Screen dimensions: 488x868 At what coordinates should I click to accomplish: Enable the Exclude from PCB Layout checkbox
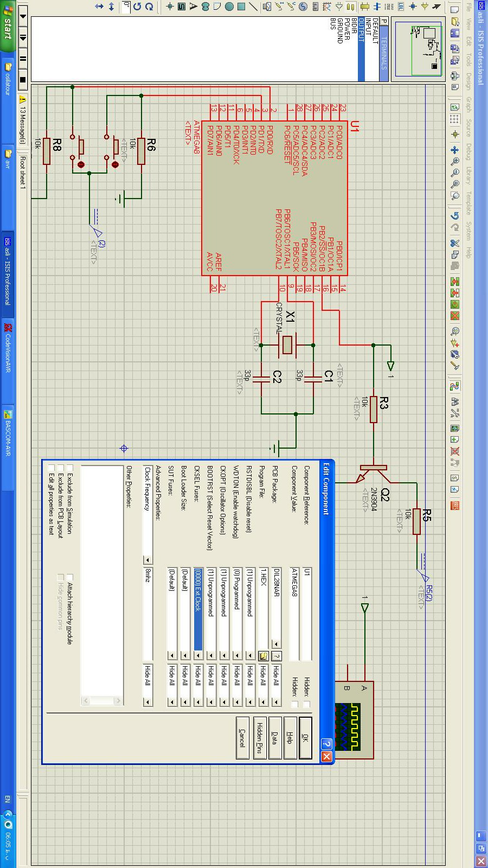point(61,468)
